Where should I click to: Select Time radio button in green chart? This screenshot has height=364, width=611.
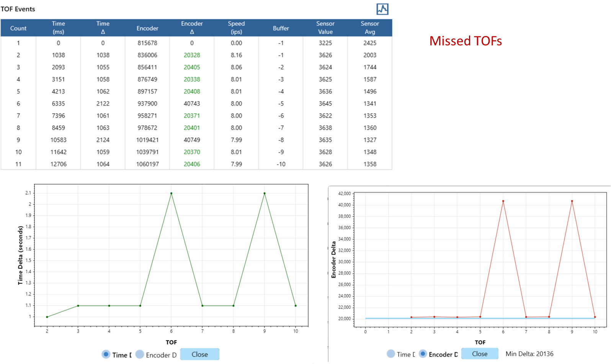click(x=106, y=354)
